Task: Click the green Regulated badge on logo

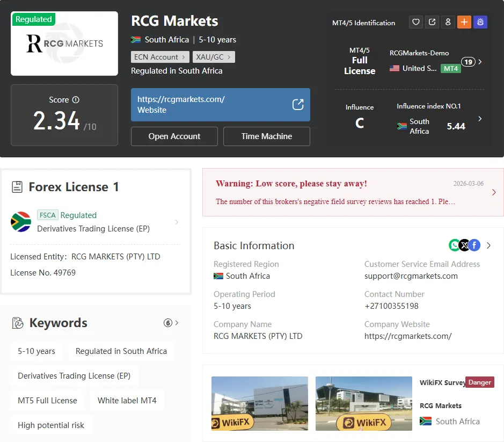Action: (x=34, y=19)
